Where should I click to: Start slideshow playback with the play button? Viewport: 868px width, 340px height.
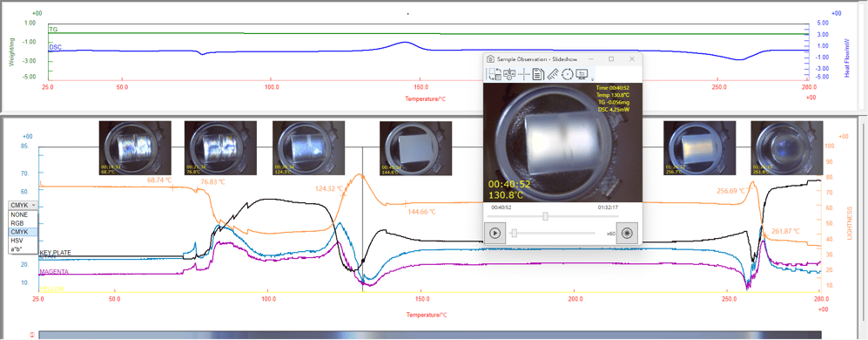click(x=495, y=233)
